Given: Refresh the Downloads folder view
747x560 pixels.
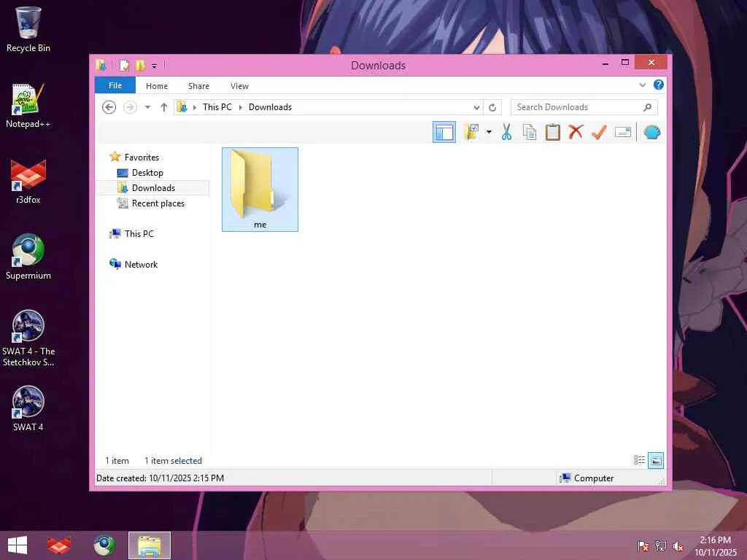Looking at the screenshot, I should tap(492, 108).
